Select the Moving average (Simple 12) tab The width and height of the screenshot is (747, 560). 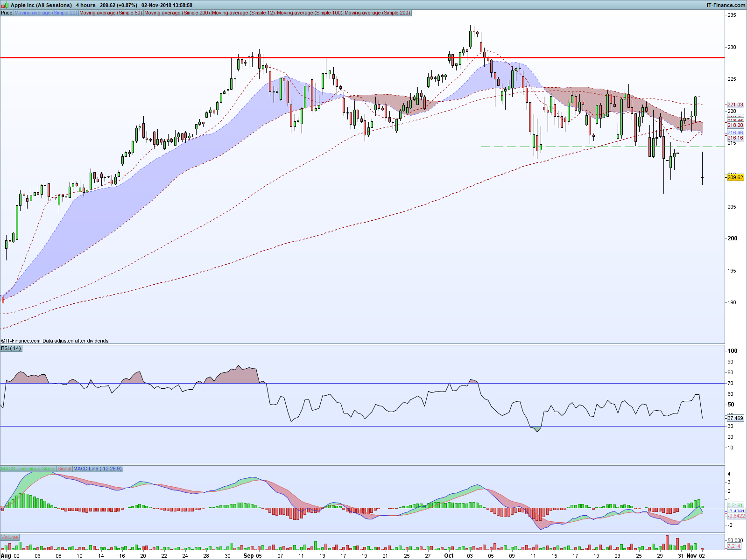click(243, 13)
